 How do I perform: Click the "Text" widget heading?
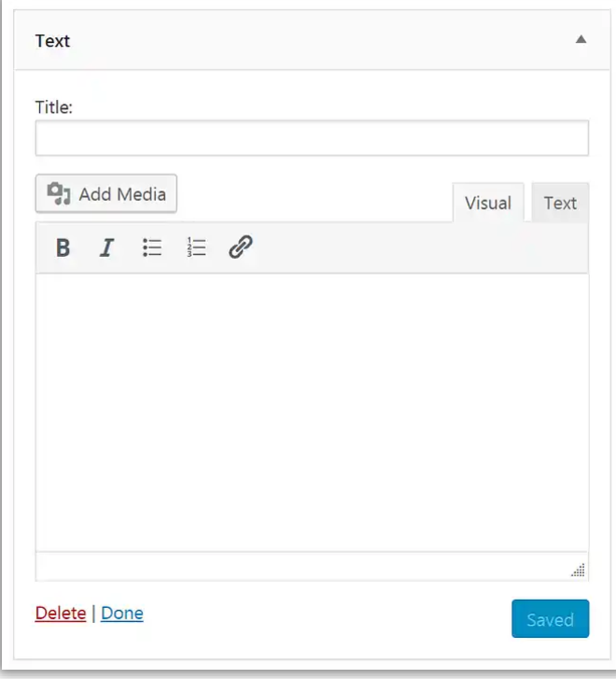[52, 41]
